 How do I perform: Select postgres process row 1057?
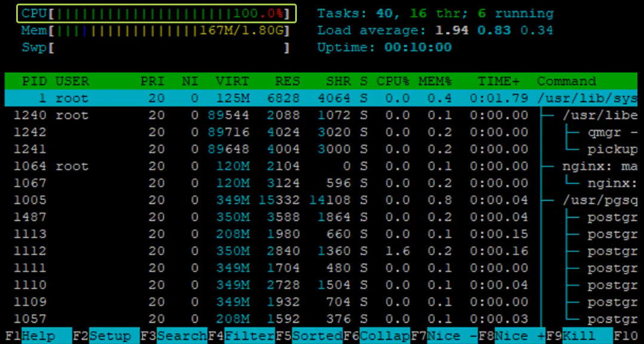coord(321,318)
